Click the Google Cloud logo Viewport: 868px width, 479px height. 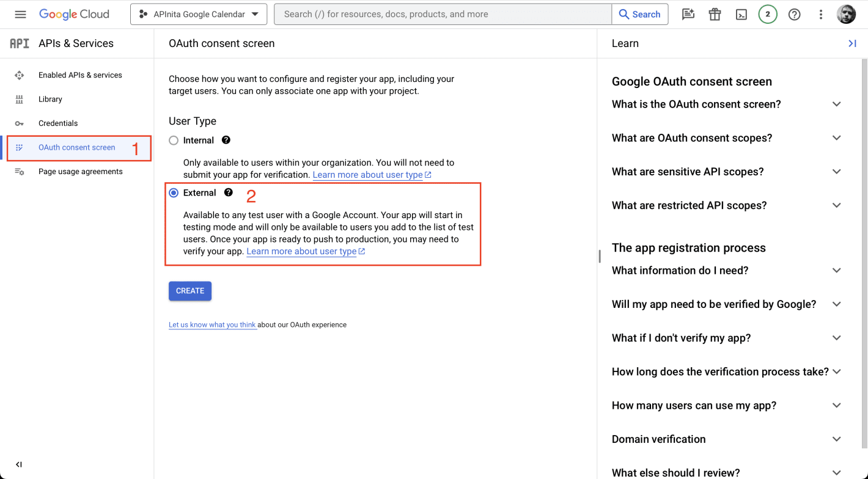click(x=74, y=13)
